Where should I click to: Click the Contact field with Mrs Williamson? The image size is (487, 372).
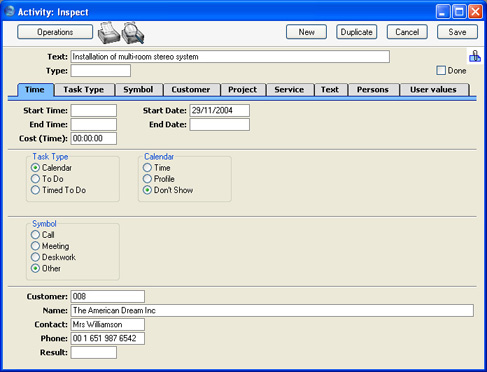click(108, 324)
